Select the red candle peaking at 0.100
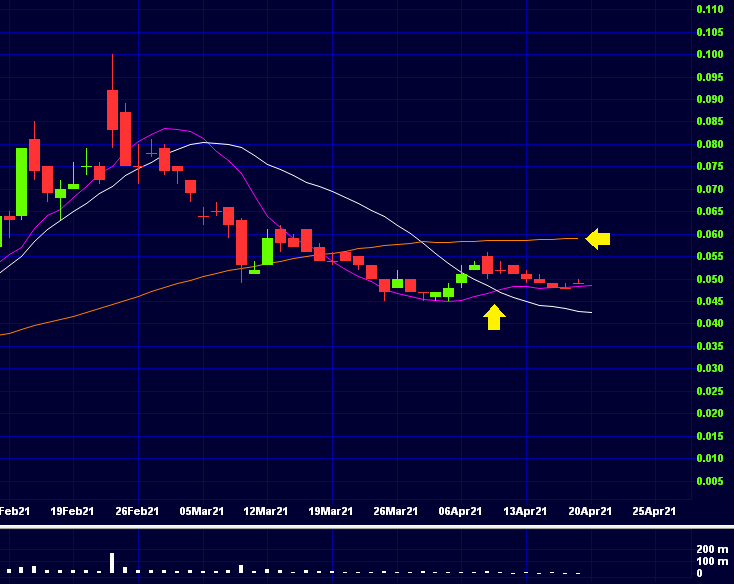Image resolution: width=734 pixels, height=584 pixels. pyautogui.click(x=112, y=110)
